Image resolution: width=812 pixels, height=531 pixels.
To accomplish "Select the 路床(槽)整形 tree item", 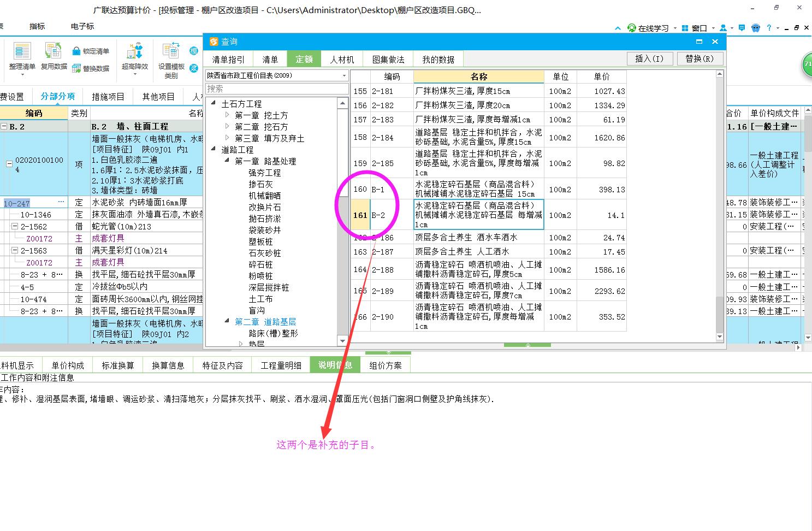I will point(274,333).
